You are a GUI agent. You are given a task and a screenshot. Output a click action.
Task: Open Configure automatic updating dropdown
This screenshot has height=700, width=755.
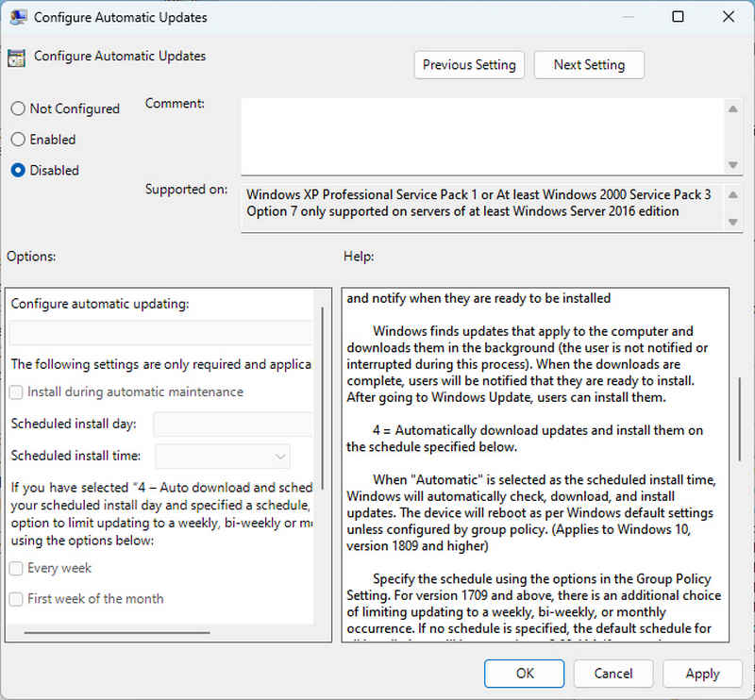[160, 333]
